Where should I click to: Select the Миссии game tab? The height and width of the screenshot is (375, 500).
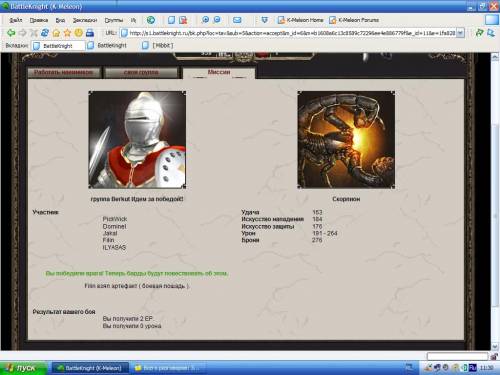coord(219,72)
